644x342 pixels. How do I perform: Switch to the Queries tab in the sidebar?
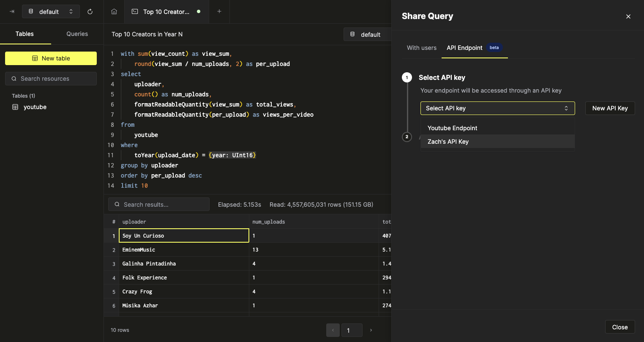(76, 34)
